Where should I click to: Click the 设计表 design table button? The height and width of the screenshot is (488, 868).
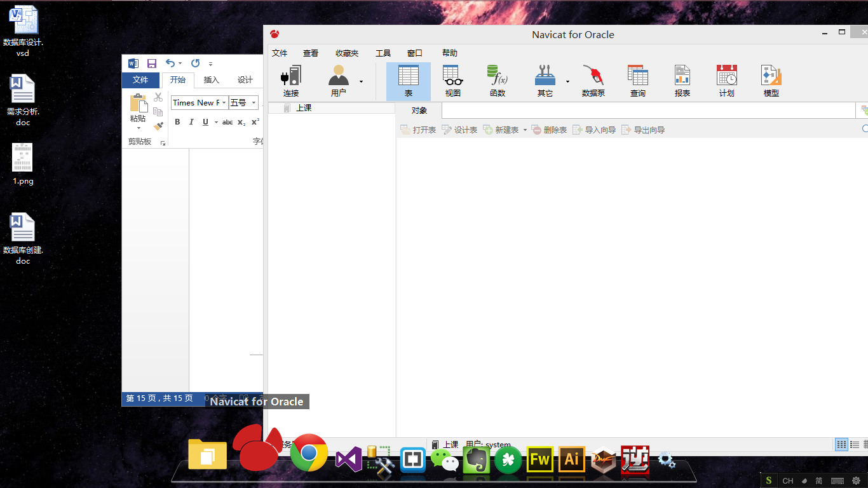pos(459,130)
